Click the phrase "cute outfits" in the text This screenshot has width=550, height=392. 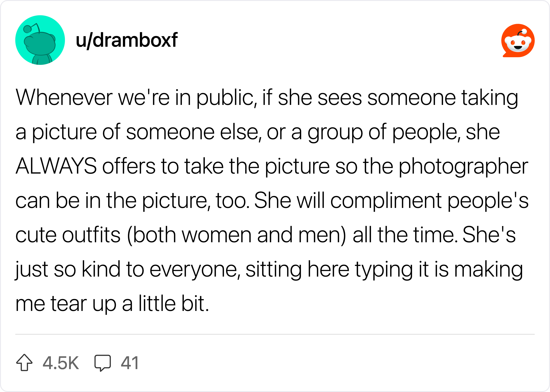pos(68,235)
